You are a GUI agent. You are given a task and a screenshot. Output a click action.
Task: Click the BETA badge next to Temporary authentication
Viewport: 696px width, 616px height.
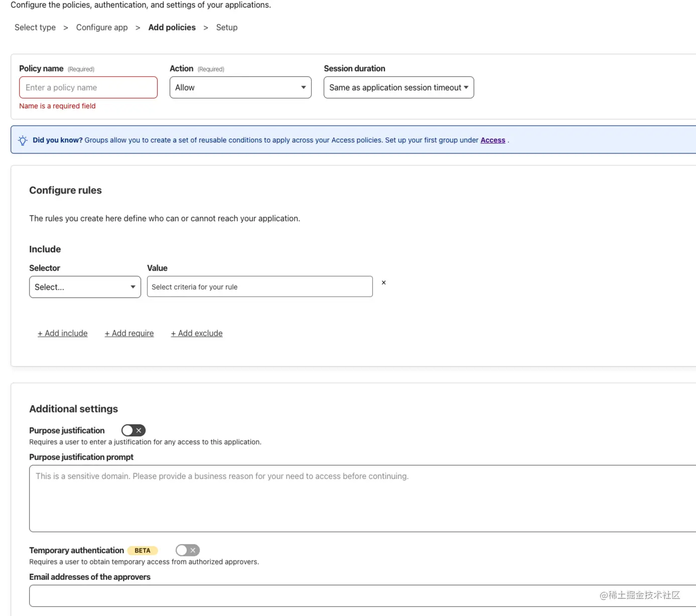[143, 550]
